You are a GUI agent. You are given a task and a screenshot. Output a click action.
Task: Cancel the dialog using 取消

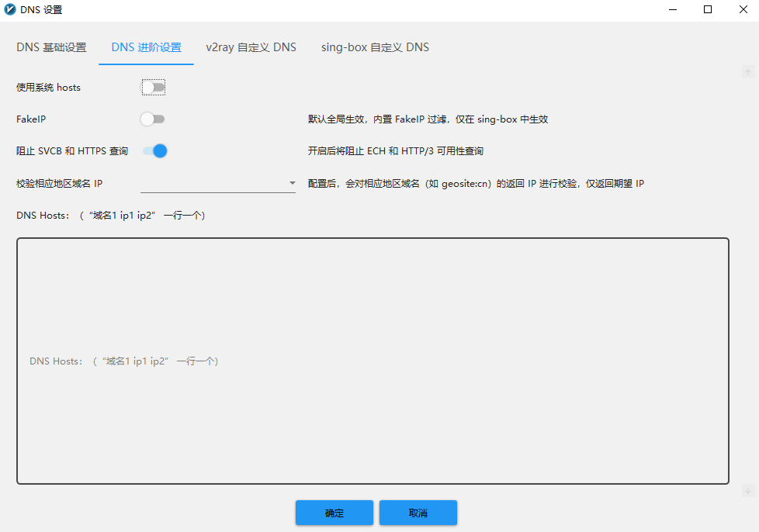point(418,513)
